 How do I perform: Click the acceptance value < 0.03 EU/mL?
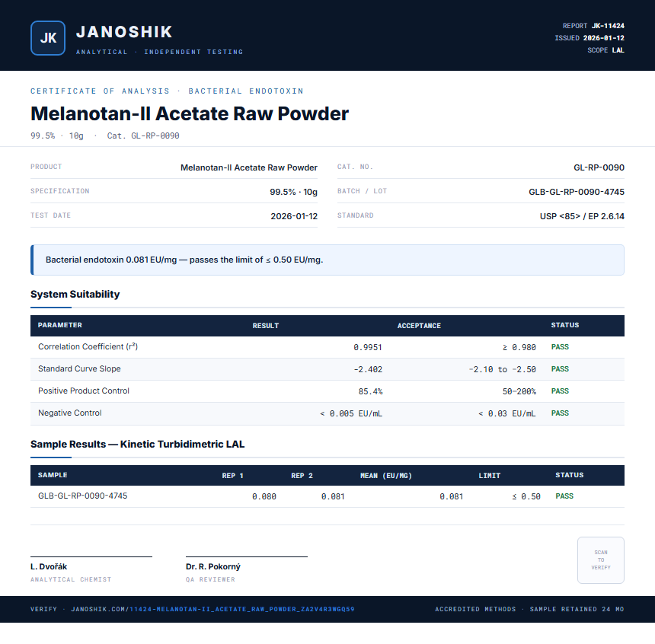[506, 413]
